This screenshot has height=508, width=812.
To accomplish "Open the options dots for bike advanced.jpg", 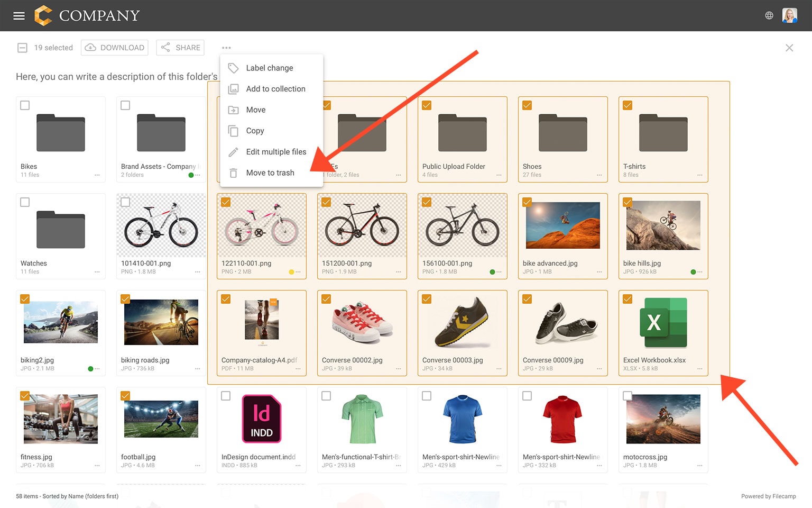I will coord(599,272).
